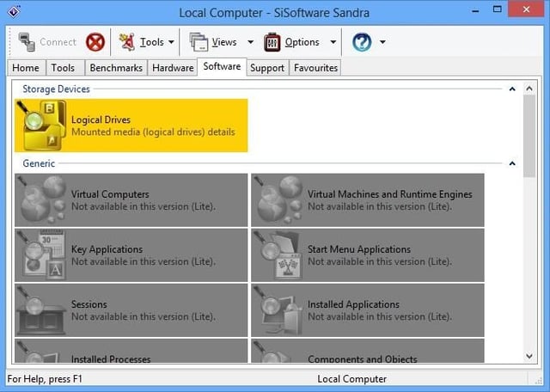Click the 'Start Menu Applications' title text
This screenshot has width=550, height=392.
point(359,249)
